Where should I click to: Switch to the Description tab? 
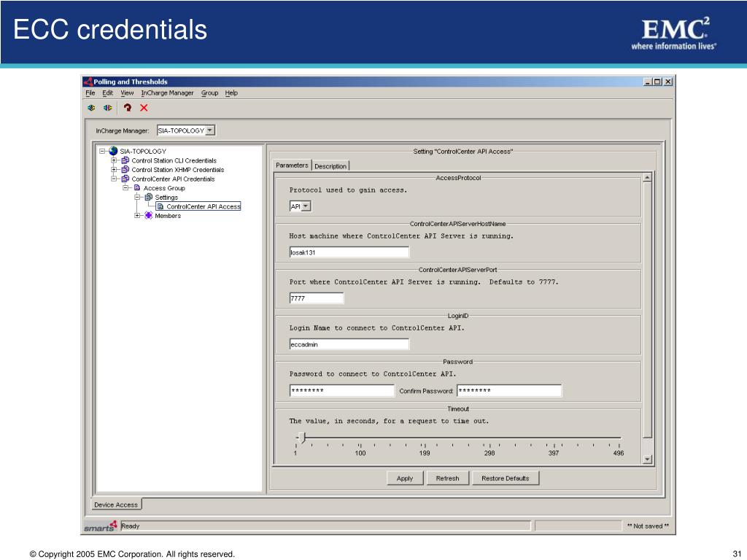pos(330,166)
